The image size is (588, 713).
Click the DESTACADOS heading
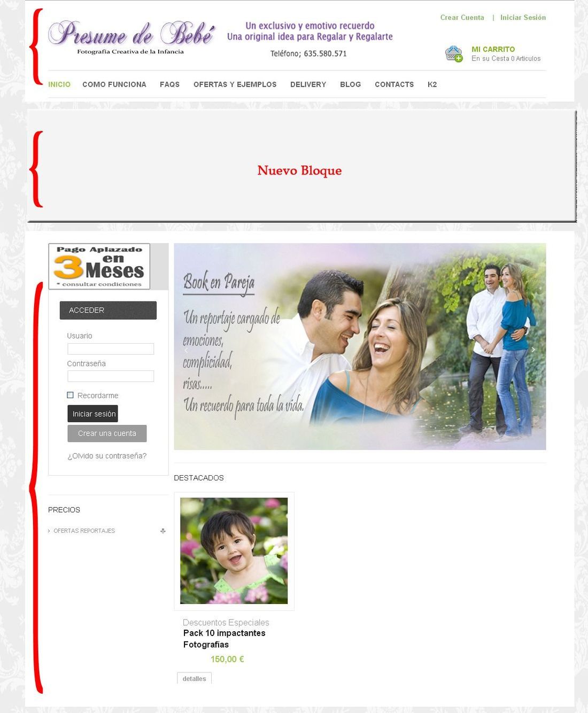click(199, 478)
